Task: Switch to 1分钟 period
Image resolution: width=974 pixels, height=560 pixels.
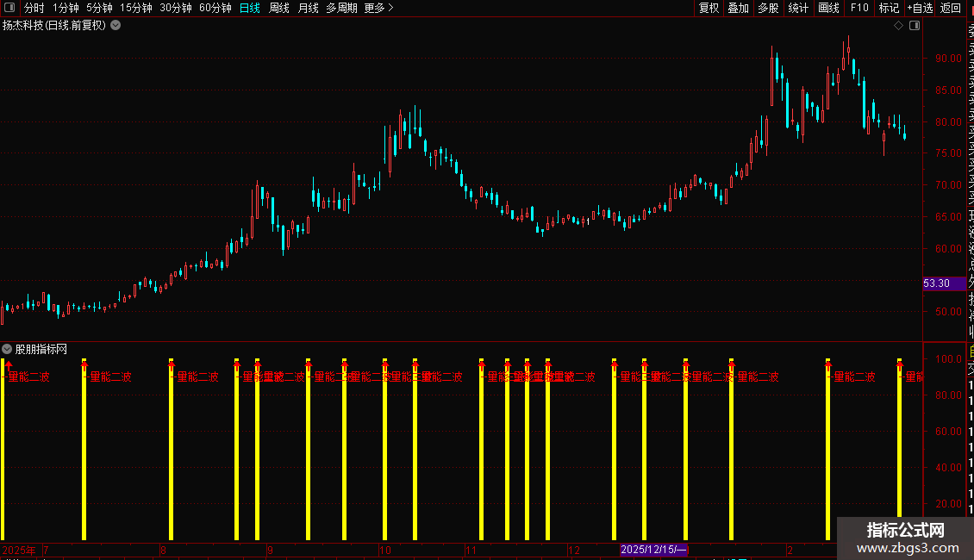Action: pyautogui.click(x=66, y=8)
